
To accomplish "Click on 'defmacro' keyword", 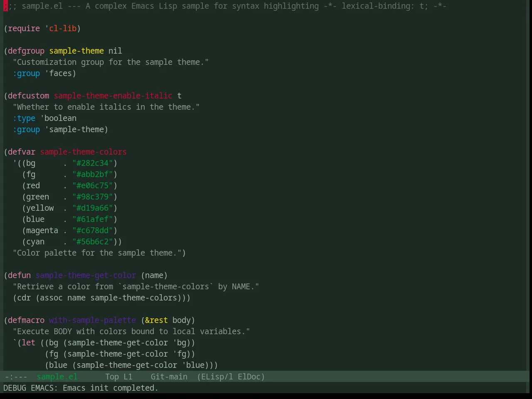I will click(26, 320).
